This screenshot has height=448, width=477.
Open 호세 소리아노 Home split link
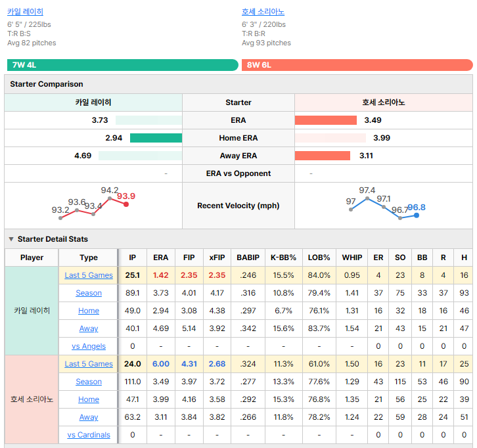point(89,399)
